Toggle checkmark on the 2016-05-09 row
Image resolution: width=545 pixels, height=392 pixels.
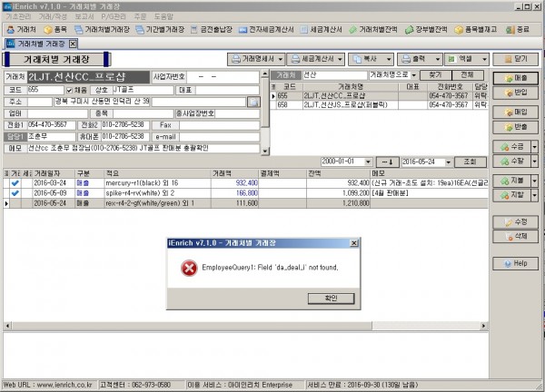click(x=15, y=192)
